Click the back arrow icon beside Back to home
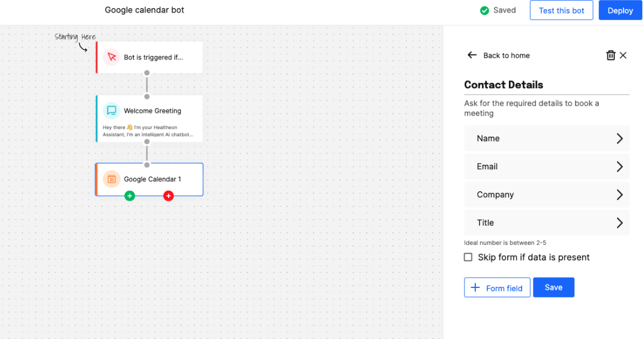This screenshot has height=339, width=644. click(x=472, y=55)
